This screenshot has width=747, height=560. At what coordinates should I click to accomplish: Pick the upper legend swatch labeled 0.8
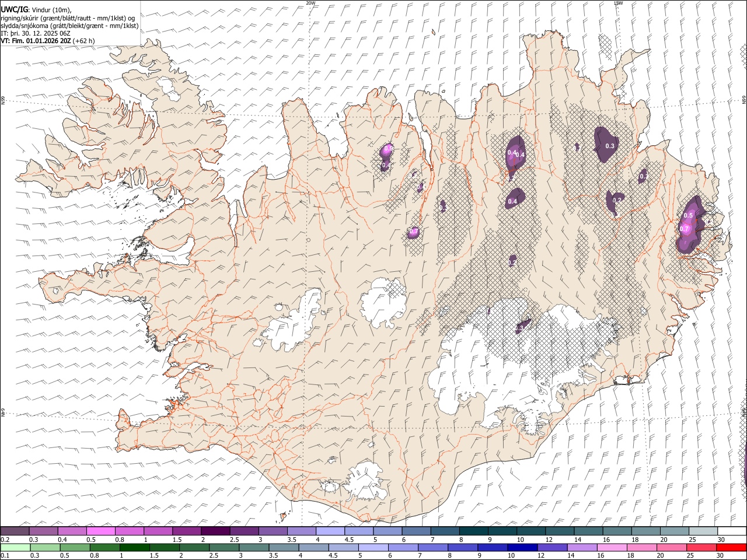129,531
